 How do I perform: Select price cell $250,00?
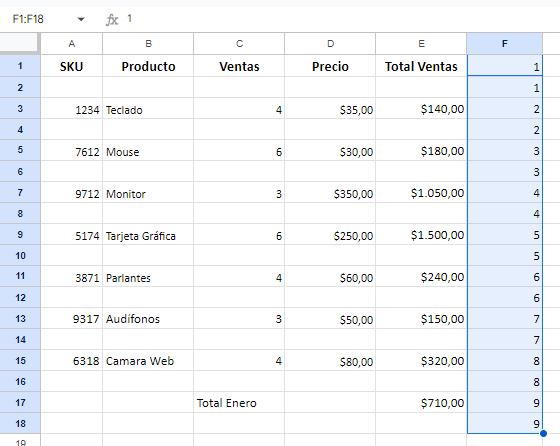(x=330, y=235)
